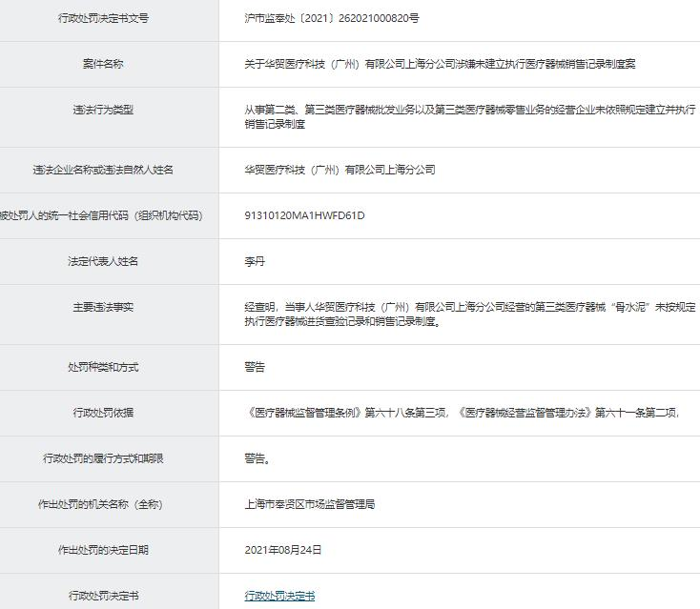Image resolution: width=700 pixels, height=609 pixels.
Task: Click the 处罚种类和方式 label
Action: pyautogui.click(x=103, y=367)
